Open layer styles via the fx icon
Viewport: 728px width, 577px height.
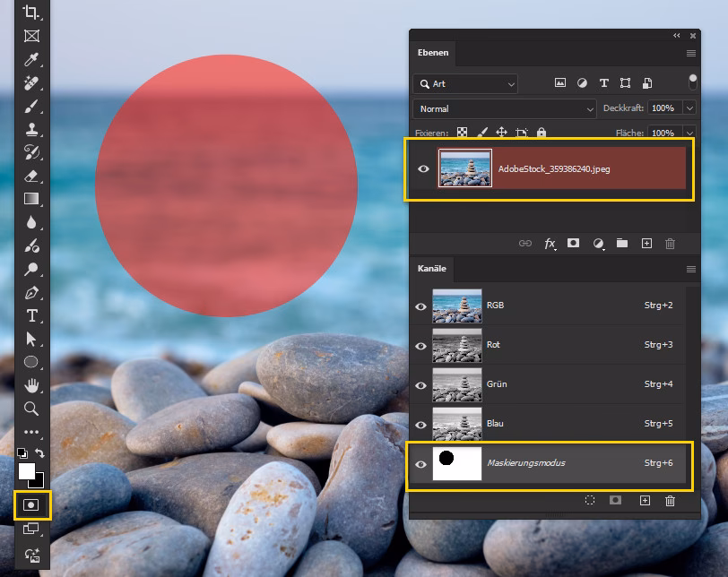(x=550, y=243)
